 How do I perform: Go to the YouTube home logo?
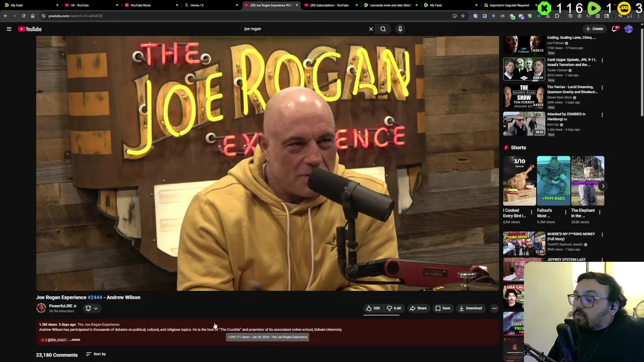click(30, 29)
